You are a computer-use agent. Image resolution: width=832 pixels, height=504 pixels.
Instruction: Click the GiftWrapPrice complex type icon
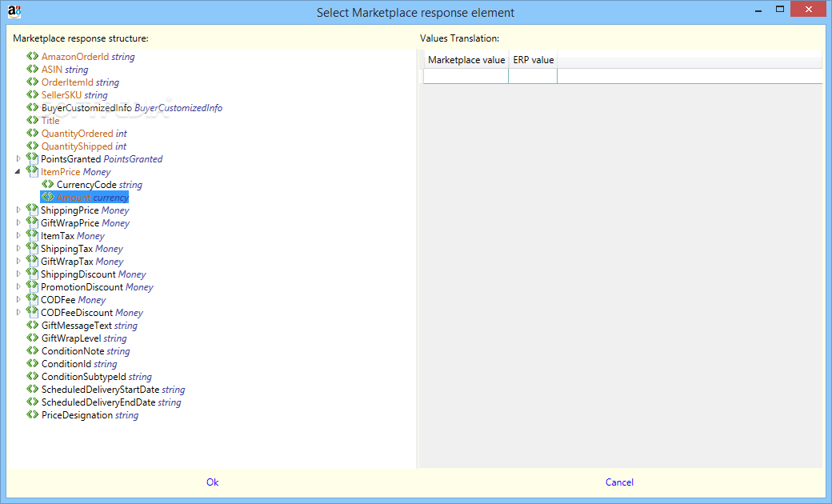[x=32, y=222]
